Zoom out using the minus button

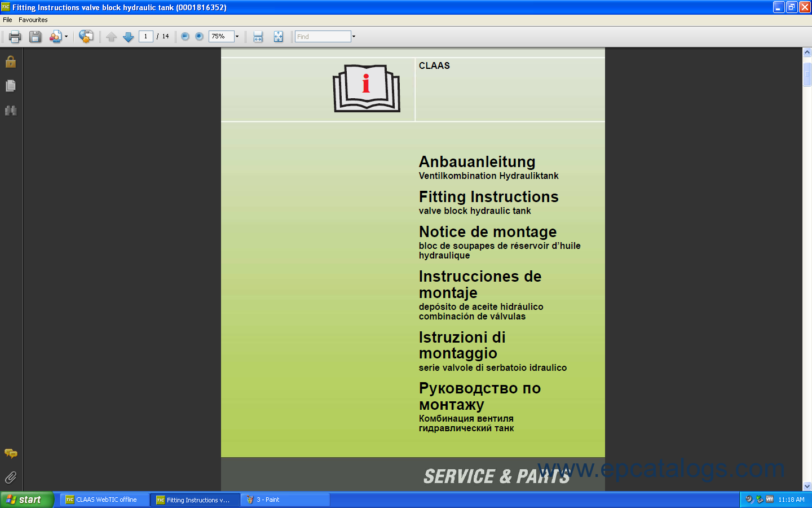point(185,36)
